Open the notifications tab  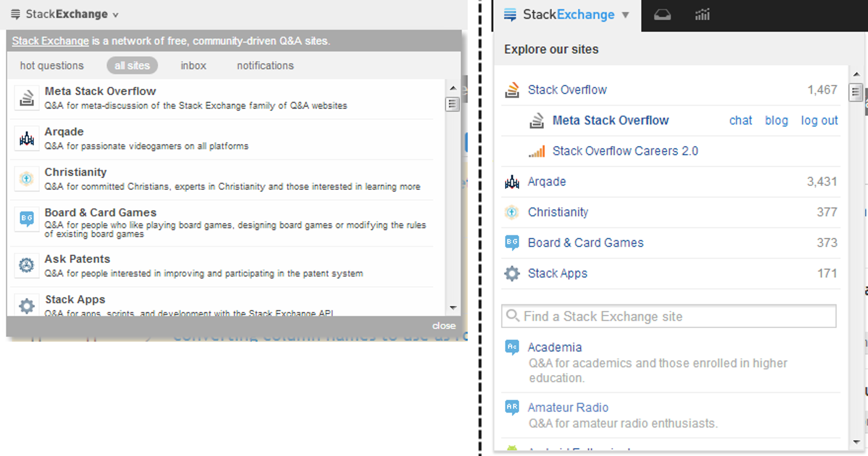pos(265,66)
